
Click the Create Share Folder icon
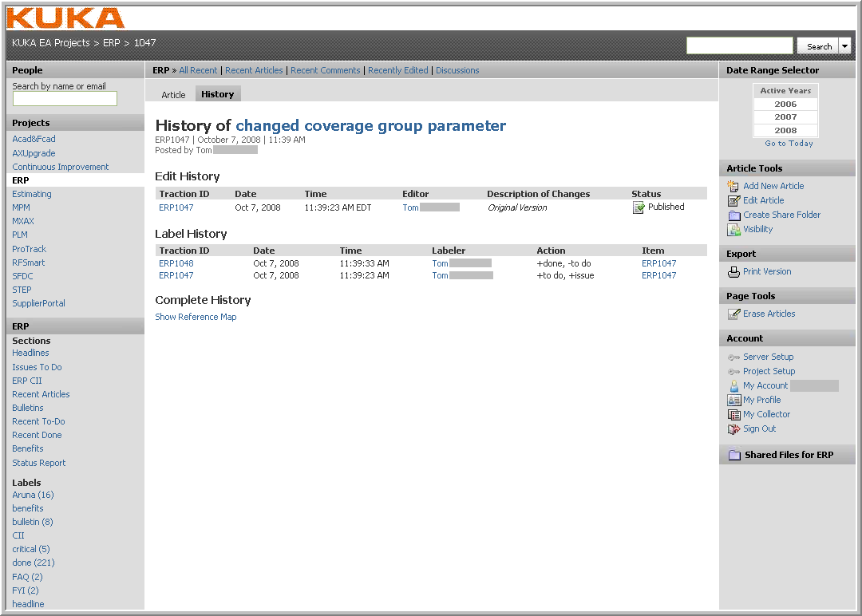pyautogui.click(x=733, y=215)
